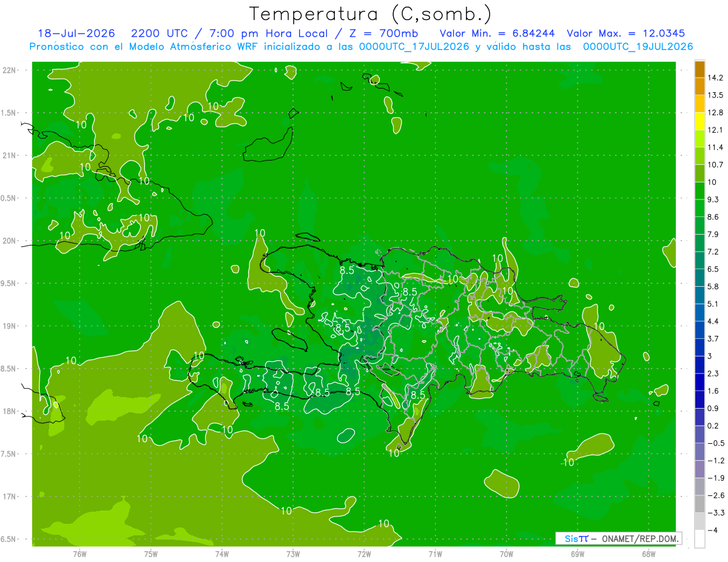Image resolution: width=728 pixels, height=562 pixels.
Task: Select initialization time '0000UTC_17JUL2026'
Action: pyautogui.click(x=414, y=47)
